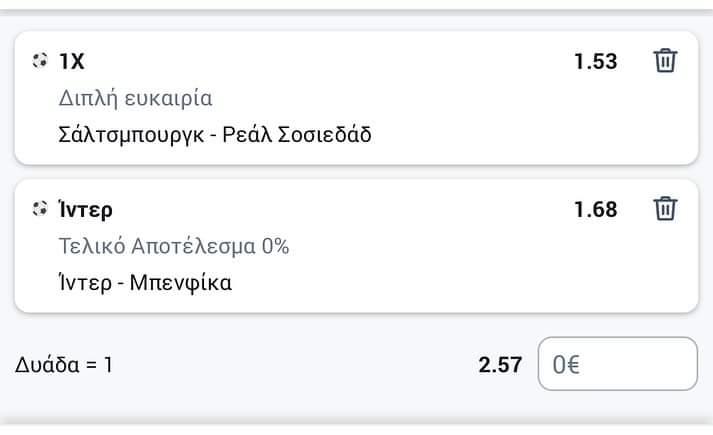Click the Μπενφίκα team name
This screenshot has width=713, height=435.
pos(181,283)
